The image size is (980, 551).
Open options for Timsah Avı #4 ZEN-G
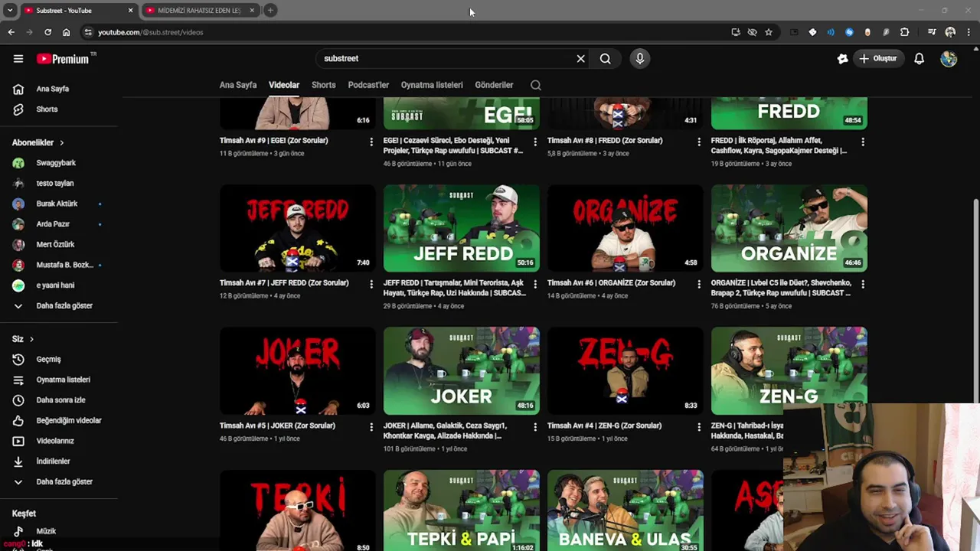click(x=699, y=427)
